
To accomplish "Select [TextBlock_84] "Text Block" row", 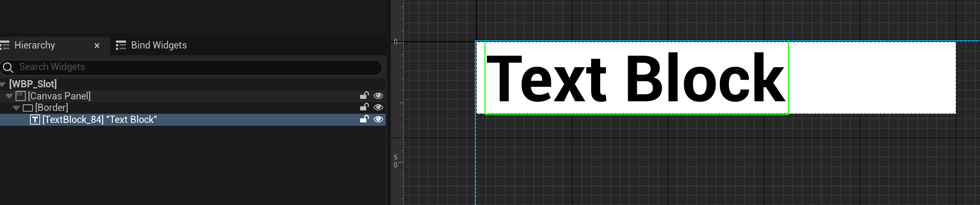I will pos(192,120).
